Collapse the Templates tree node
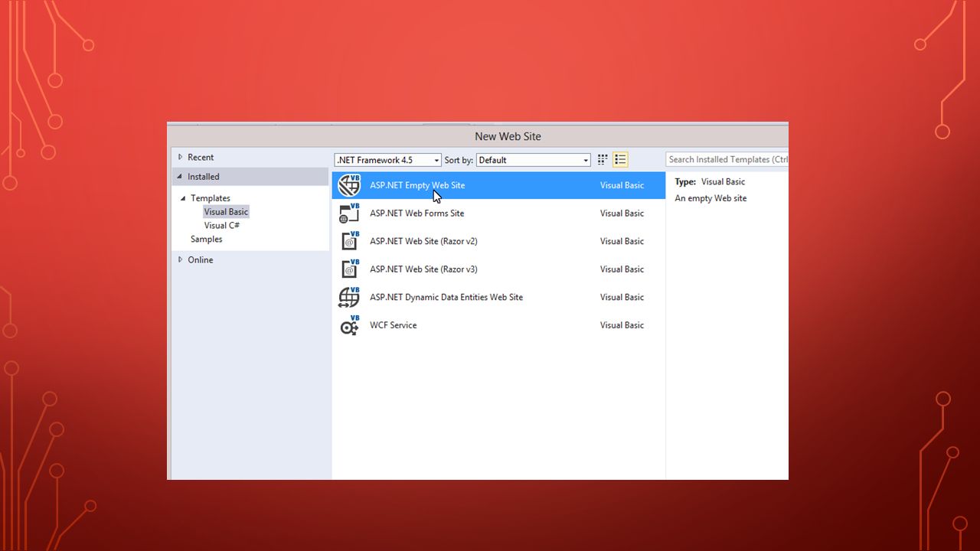 coord(184,198)
